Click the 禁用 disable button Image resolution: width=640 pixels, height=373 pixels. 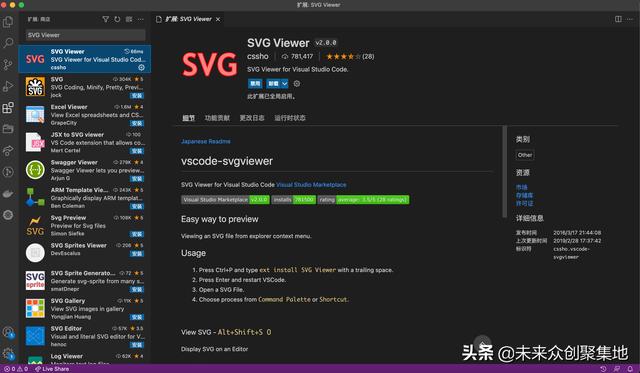[255, 84]
